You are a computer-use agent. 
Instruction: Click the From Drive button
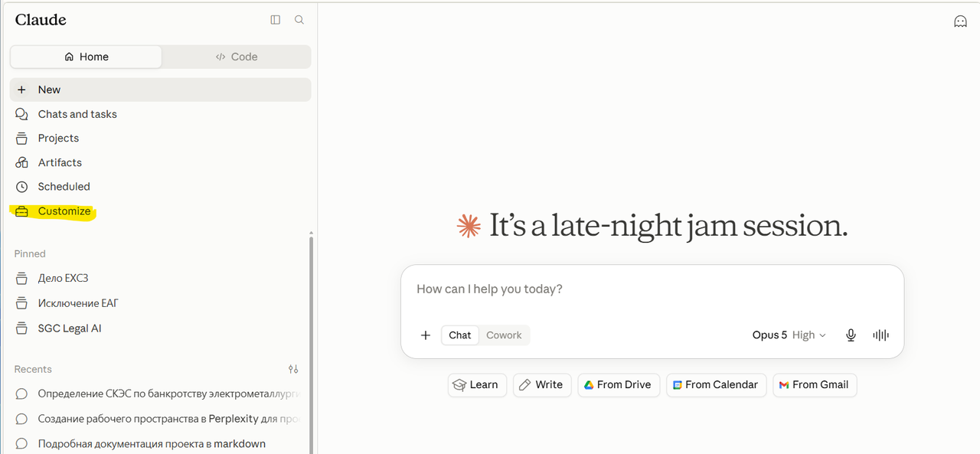tap(619, 385)
